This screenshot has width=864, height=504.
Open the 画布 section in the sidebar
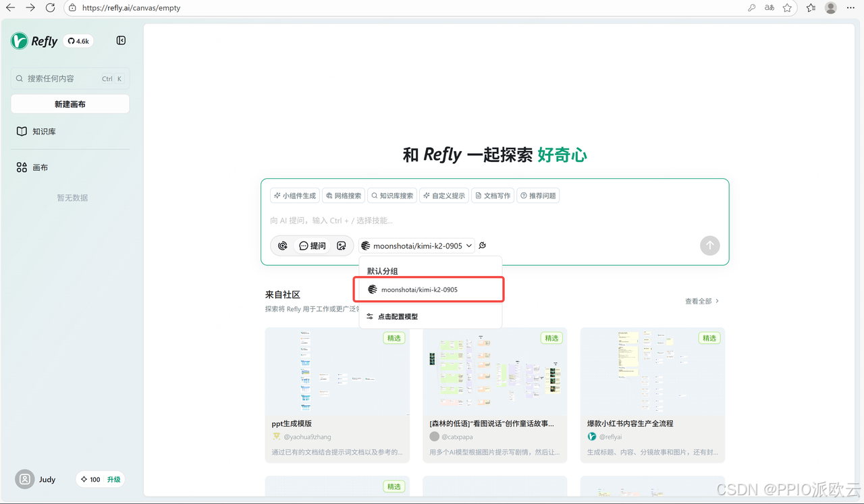coord(70,167)
